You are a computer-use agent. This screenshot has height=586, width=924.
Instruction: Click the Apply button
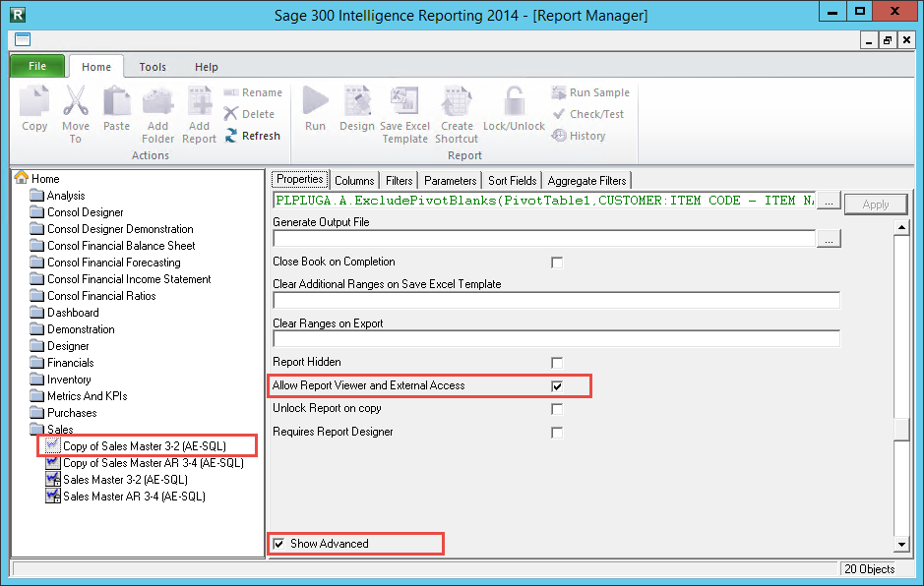pos(876,205)
